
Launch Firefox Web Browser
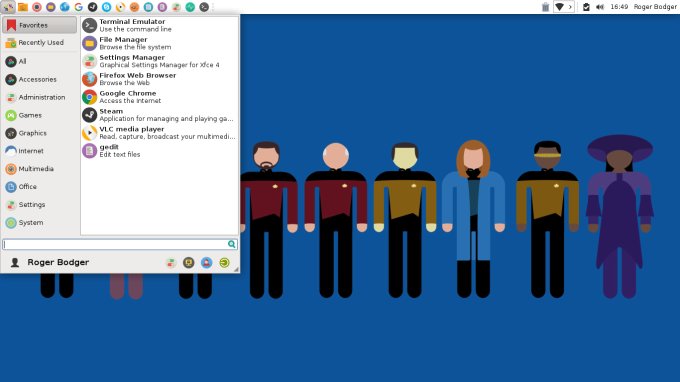click(159, 79)
